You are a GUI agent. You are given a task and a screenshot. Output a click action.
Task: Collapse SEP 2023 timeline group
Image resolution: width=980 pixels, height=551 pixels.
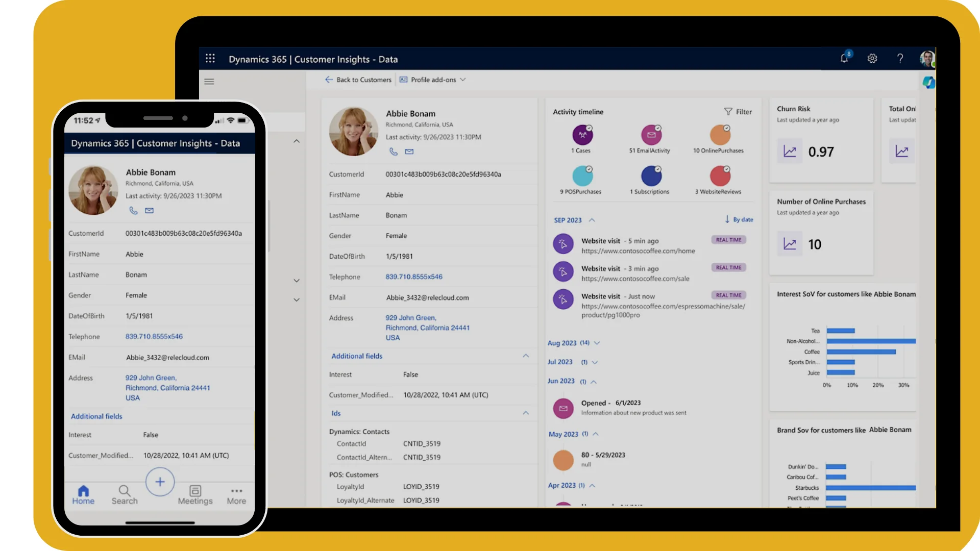[592, 220]
